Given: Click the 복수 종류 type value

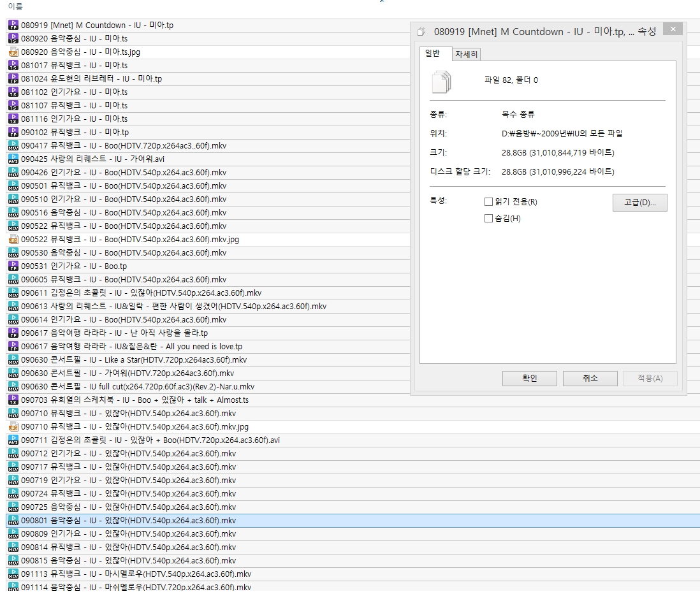Looking at the screenshot, I should pos(518,114).
